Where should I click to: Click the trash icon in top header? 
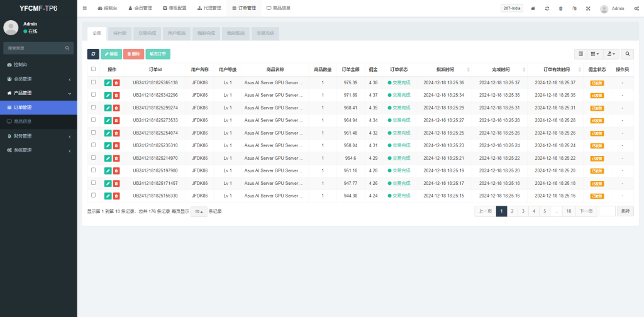(x=560, y=9)
